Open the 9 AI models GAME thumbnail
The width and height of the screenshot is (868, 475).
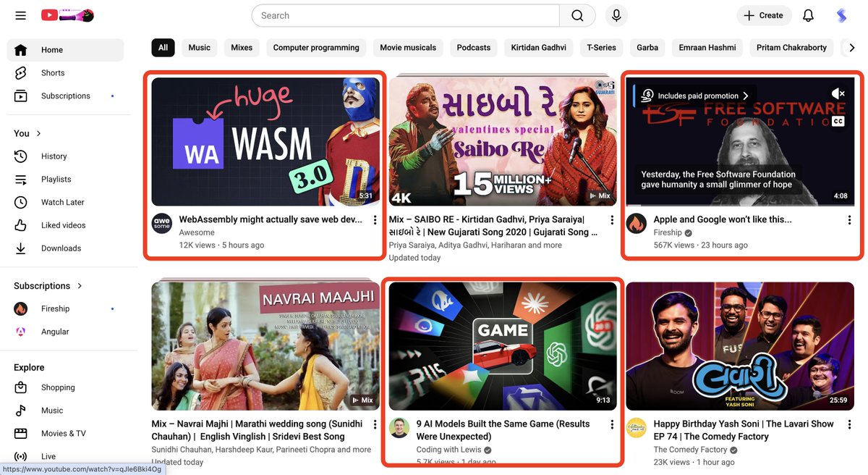tap(503, 346)
